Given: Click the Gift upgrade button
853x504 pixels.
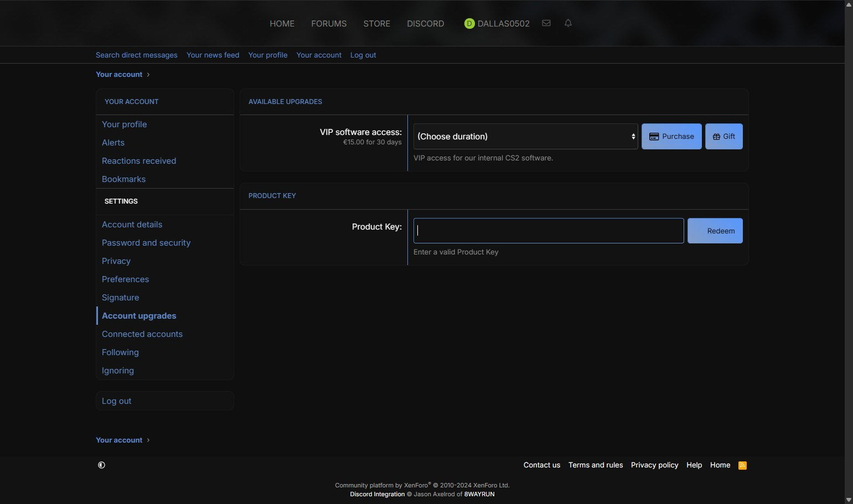Looking at the screenshot, I should [723, 137].
